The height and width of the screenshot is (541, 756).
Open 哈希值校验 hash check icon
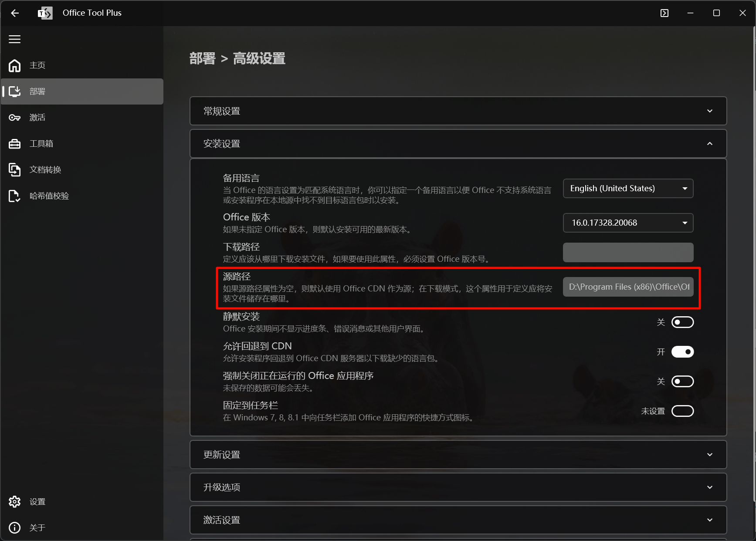click(15, 196)
